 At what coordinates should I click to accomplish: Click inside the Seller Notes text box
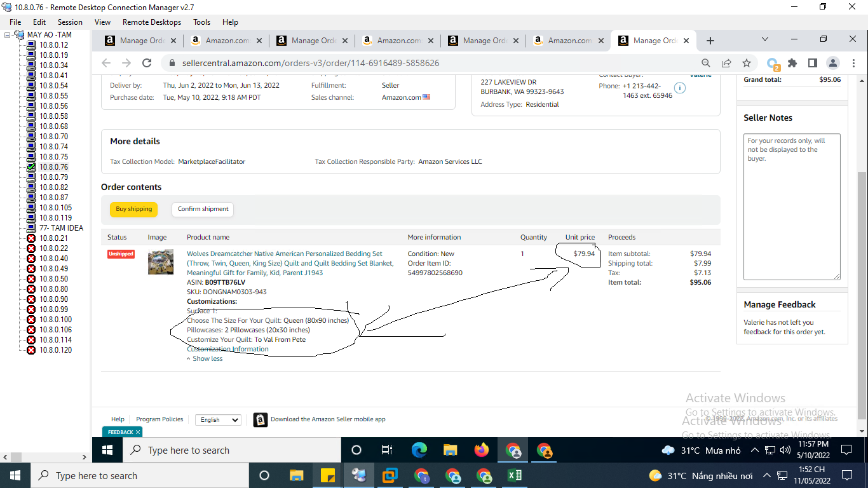click(792, 207)
